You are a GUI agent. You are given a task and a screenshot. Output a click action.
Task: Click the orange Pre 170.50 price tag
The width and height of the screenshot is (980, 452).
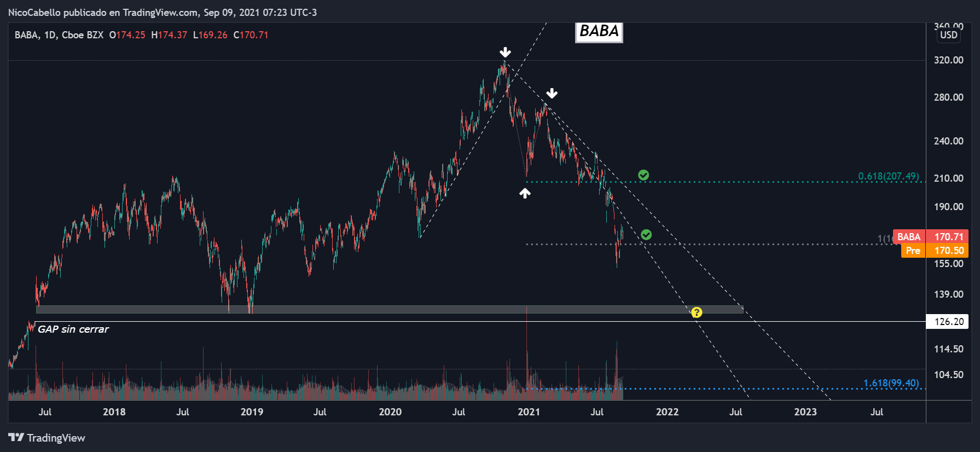[x=935, y=251]
